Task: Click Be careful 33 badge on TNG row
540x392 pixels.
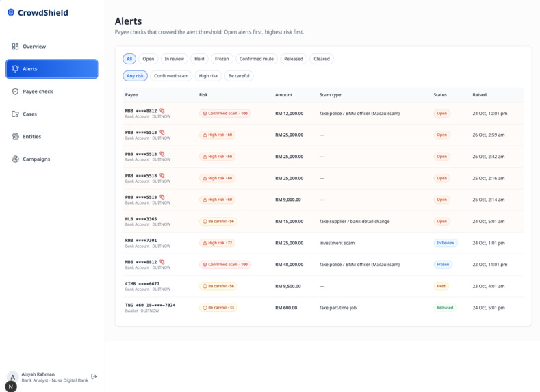Action: point(218,308)
